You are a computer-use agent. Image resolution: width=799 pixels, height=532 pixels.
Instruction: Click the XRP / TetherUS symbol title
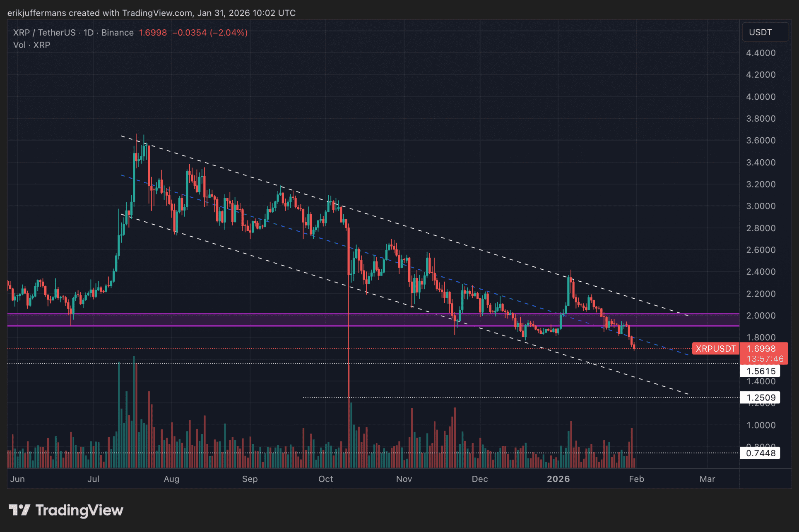[x=44, y=33]
